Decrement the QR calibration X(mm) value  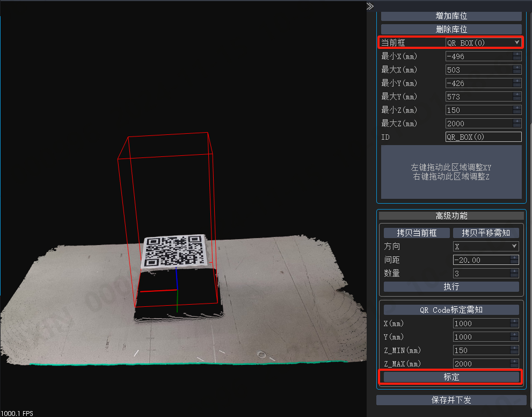click(514, 326)
